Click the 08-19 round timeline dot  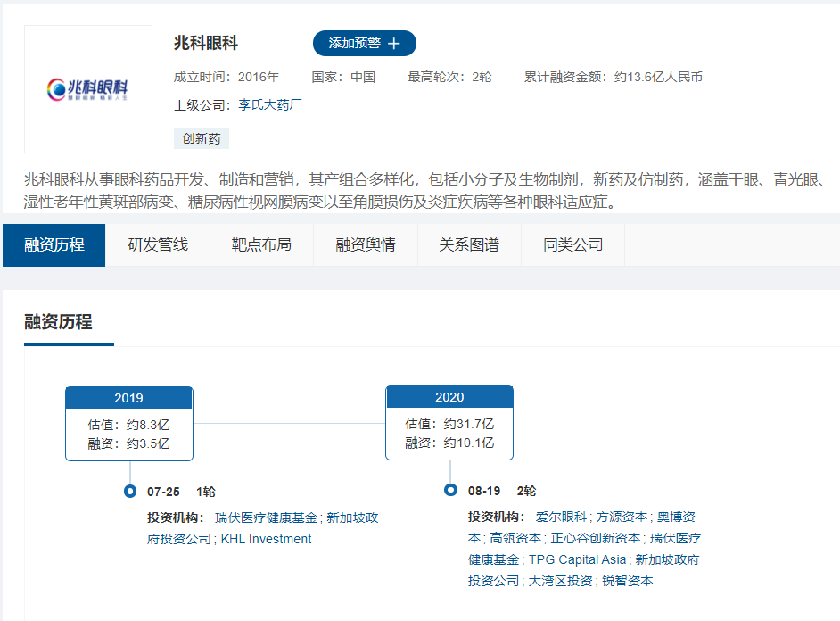tap(449, 490)
